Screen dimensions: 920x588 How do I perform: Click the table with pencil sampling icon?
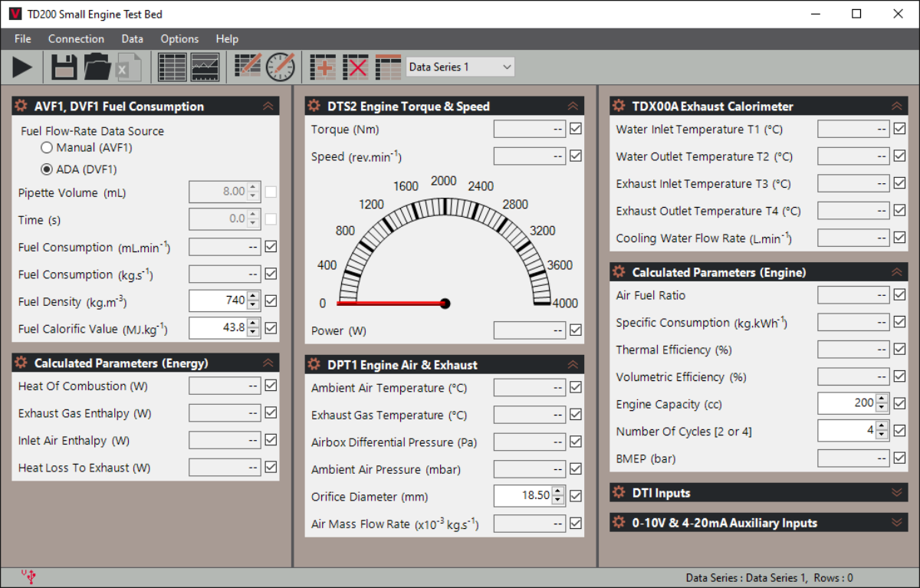pyautogui.click(x=248, y=67)
